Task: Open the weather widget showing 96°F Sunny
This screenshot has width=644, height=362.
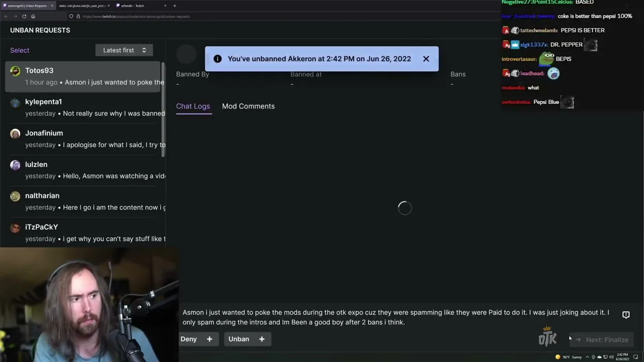Action: pos(569,357)
